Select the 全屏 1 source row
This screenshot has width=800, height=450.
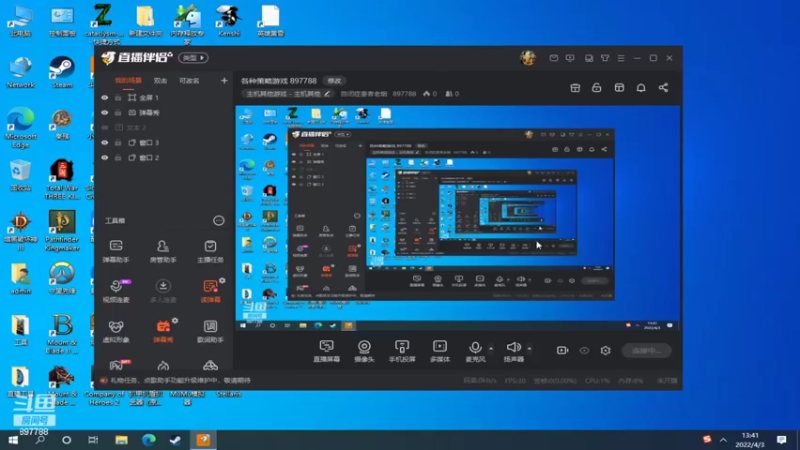point(163,97)
